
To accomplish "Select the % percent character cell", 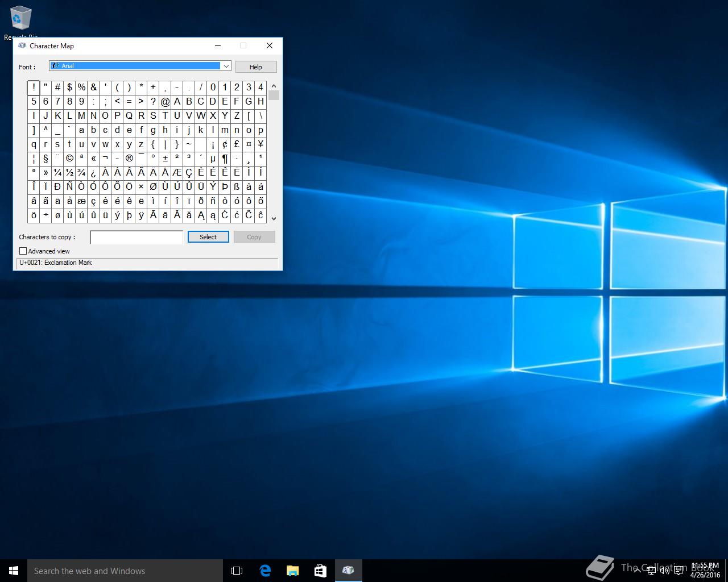I will 81,87.
